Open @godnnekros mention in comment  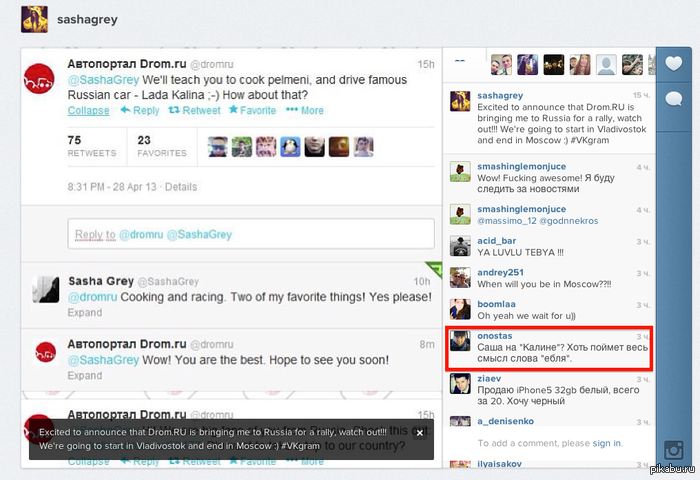coord(567,221)
